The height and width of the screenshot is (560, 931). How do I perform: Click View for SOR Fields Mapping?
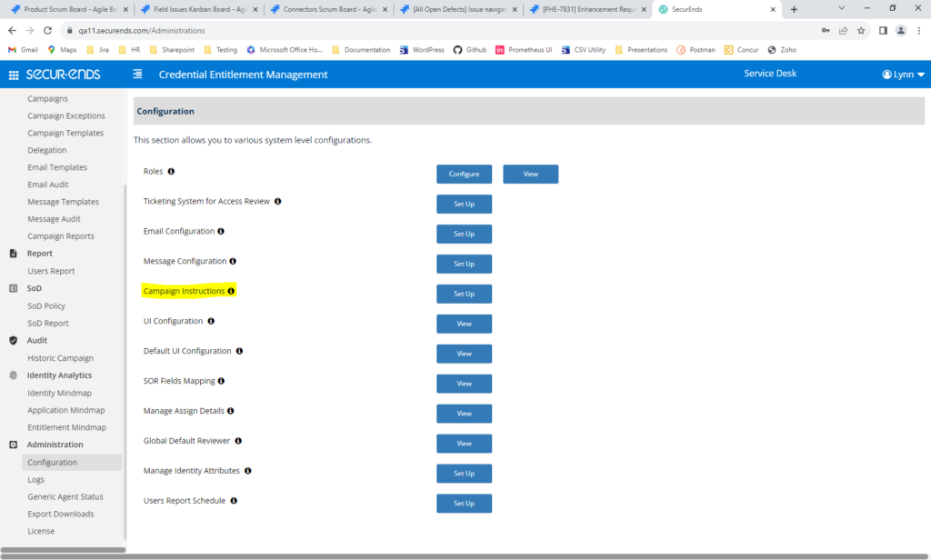[x=465, y=384]
